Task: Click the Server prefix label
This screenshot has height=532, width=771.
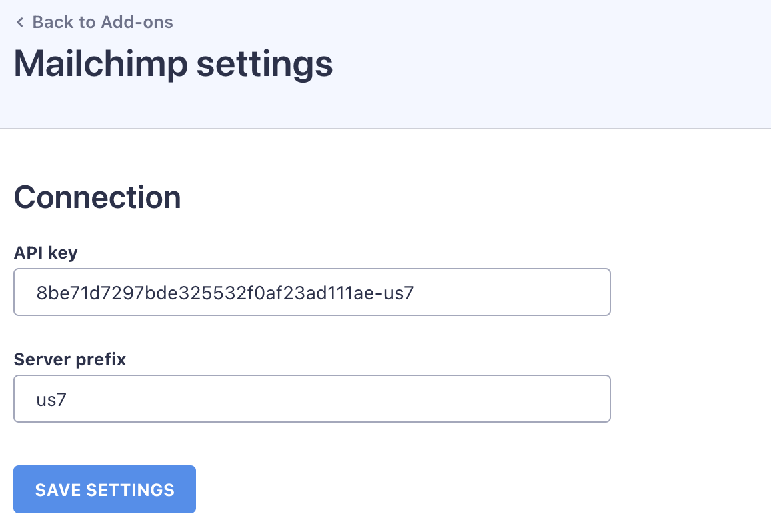Action: [x=70, y=359]
